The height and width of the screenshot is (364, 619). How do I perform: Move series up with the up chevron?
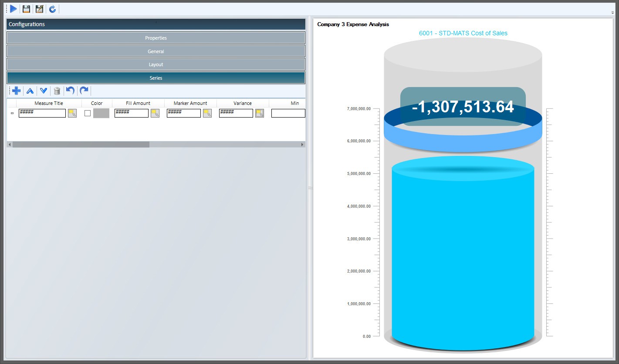pyautogui.click(x=30, y=91)
